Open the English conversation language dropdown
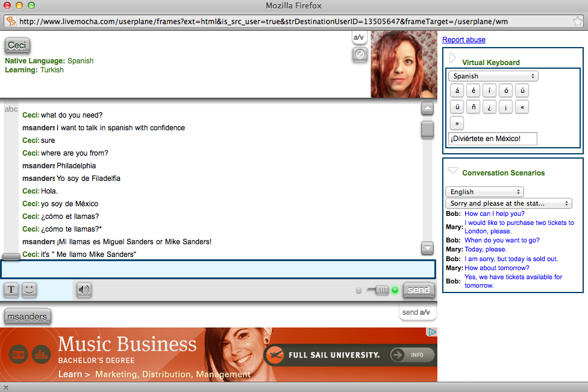Image resolution: width=588 pixels, height=392 pixels. (x=484, y=192)
